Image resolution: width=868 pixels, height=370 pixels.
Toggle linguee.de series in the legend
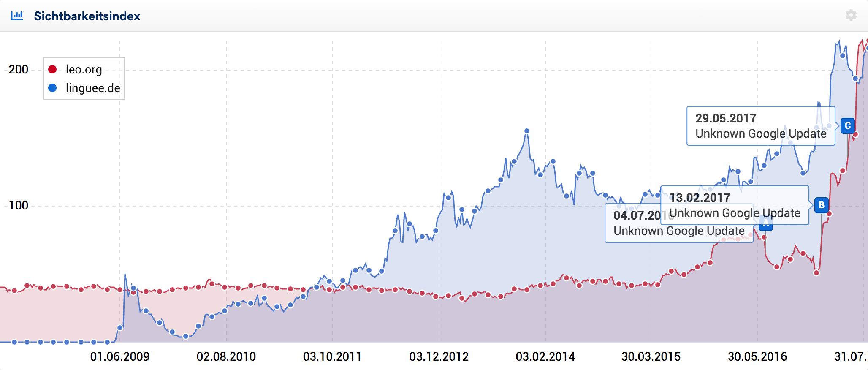(84, 88)
